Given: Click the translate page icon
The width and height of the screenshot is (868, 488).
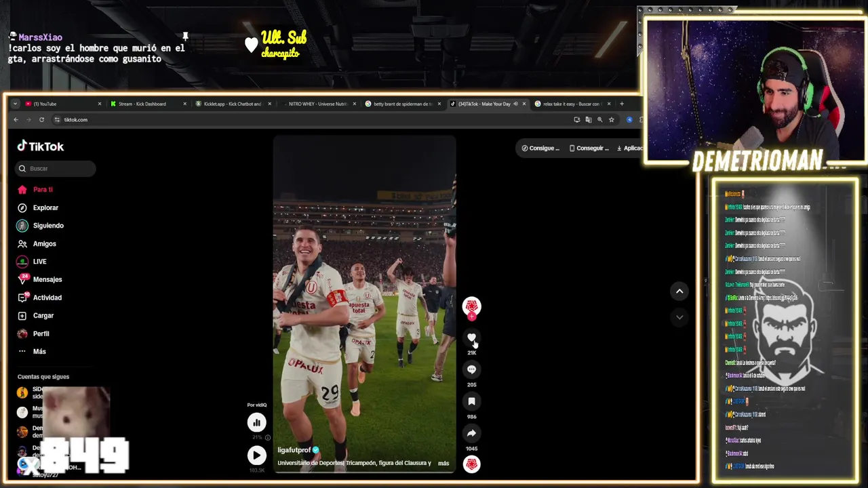Looking at the screenshot, I should tap(588, 120).
